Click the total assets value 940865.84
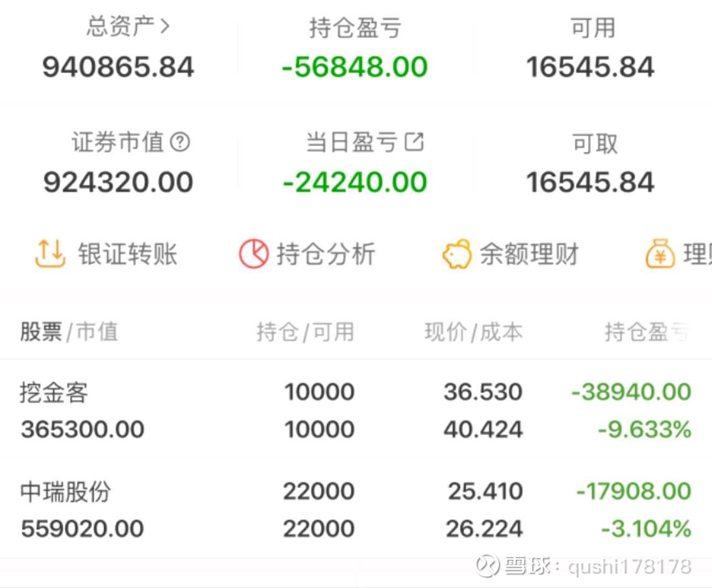712x588 pixels. (118, 67)
